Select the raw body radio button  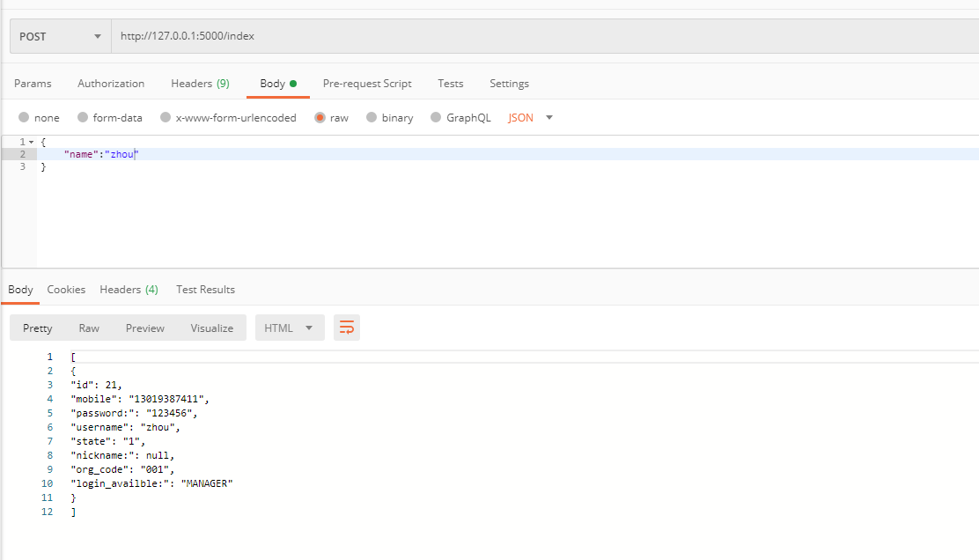pyautogui.click(x=320, y=117)
